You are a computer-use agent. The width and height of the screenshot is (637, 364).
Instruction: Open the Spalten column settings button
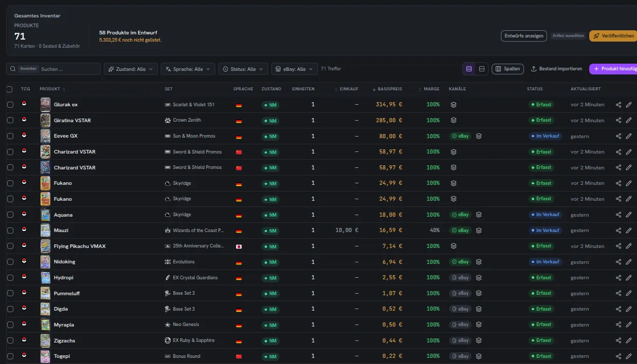click(508, 69)
